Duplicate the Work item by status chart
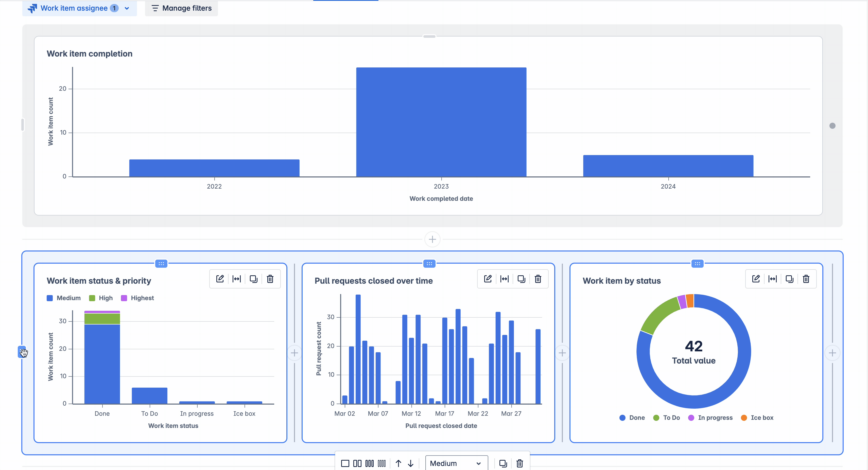Viewport: 868px width, 470px height. [789, 279]
